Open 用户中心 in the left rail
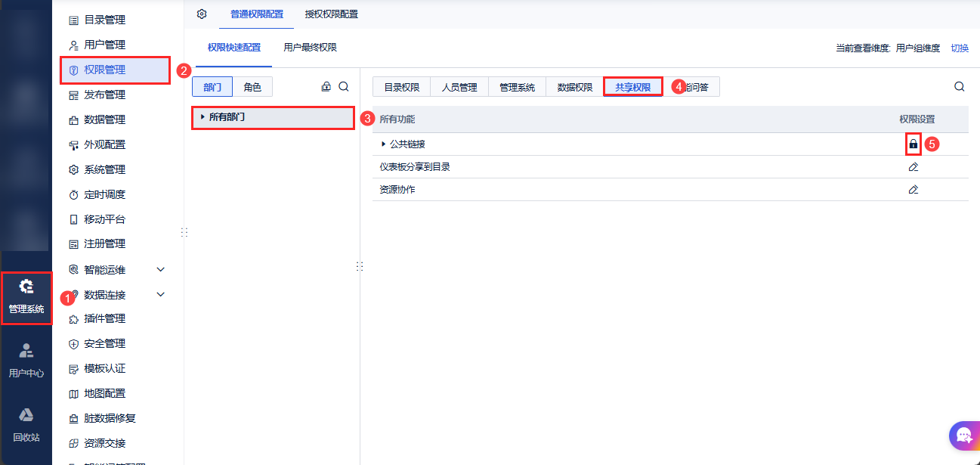The image size is (980, 465). click(26, 360)
